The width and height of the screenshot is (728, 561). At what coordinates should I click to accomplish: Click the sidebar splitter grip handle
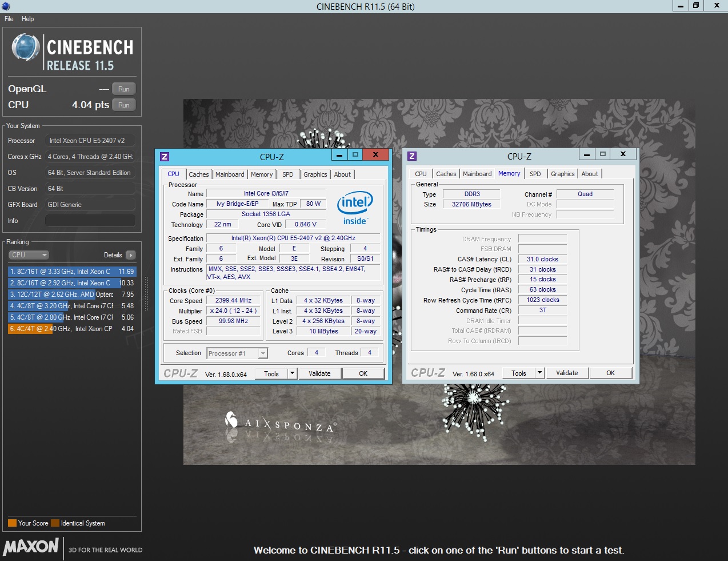[146, 294]
